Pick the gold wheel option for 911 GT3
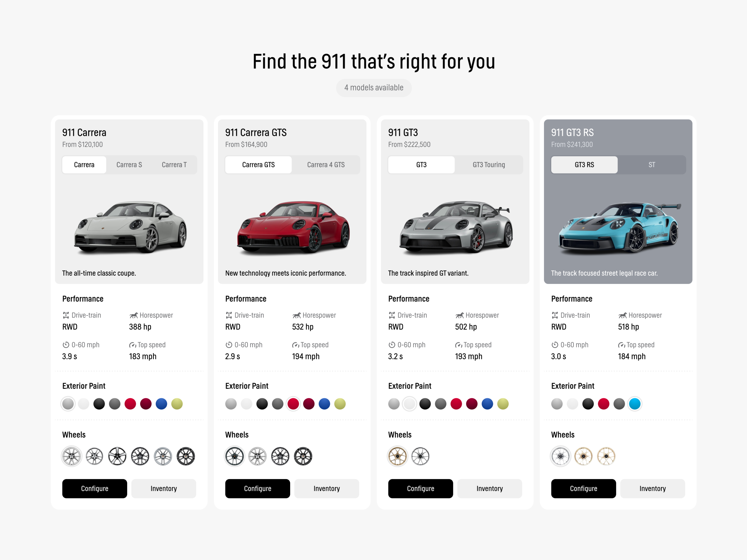The image size is (747, 560). (x=397, y=456)
